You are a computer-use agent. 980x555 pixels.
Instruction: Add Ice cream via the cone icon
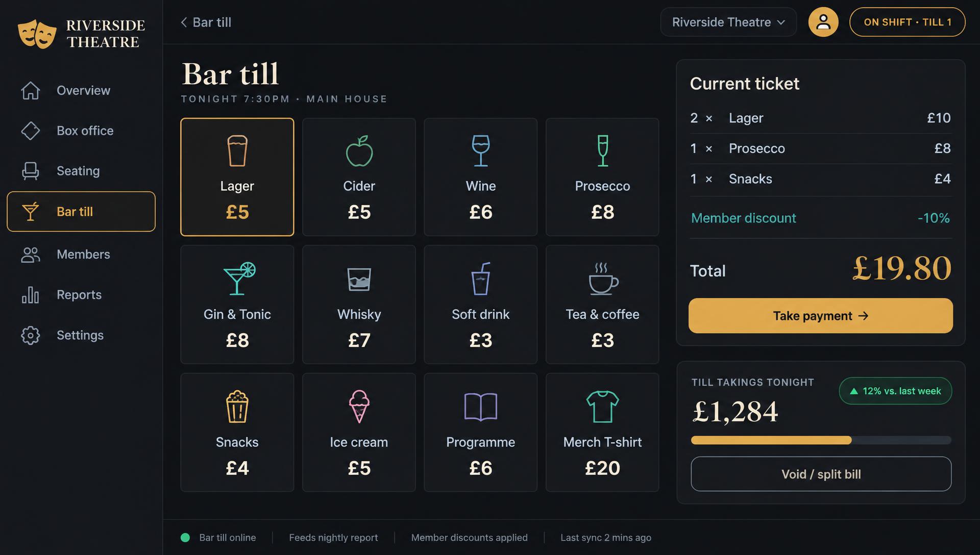click(x=359, y=407)
